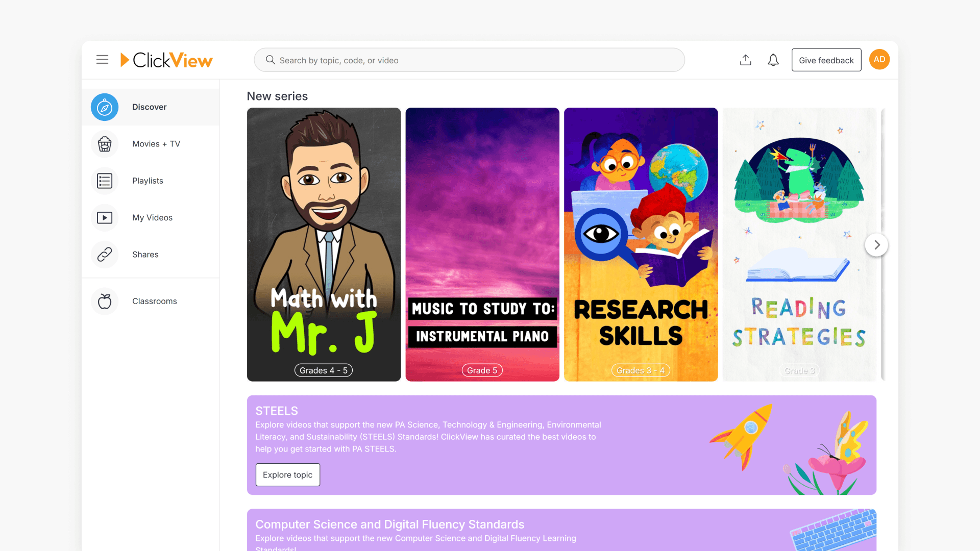Click the Shares link icon
The height and width of the screenshot is (551, 980).
104,254
